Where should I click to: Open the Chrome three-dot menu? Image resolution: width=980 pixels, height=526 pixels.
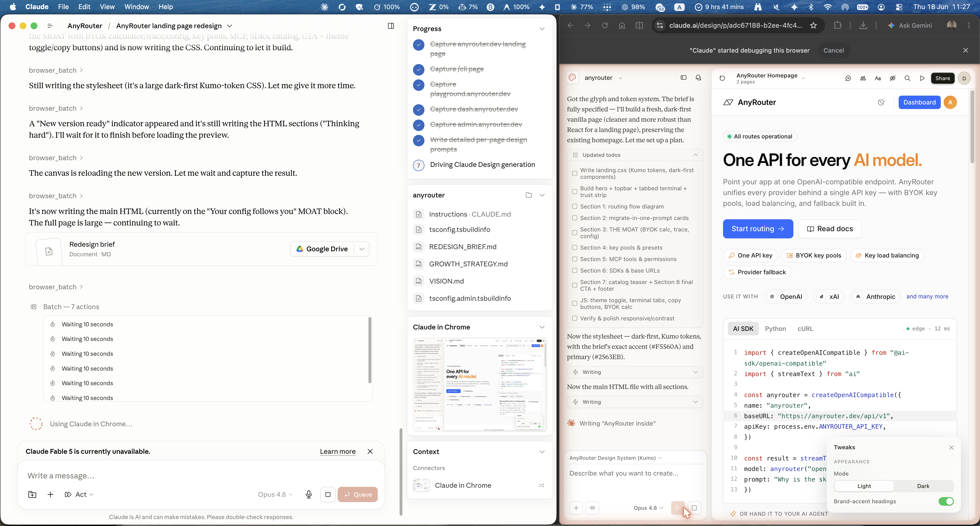tap(969, 26)
